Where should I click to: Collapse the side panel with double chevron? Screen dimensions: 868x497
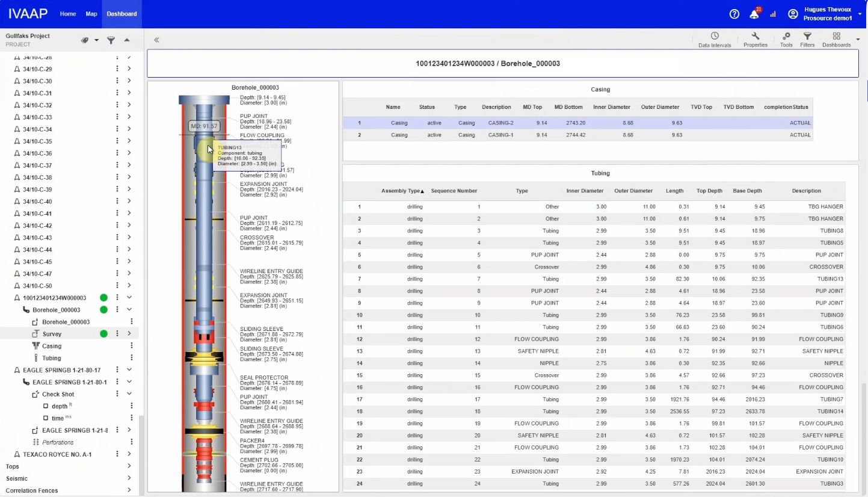(156, 40)
